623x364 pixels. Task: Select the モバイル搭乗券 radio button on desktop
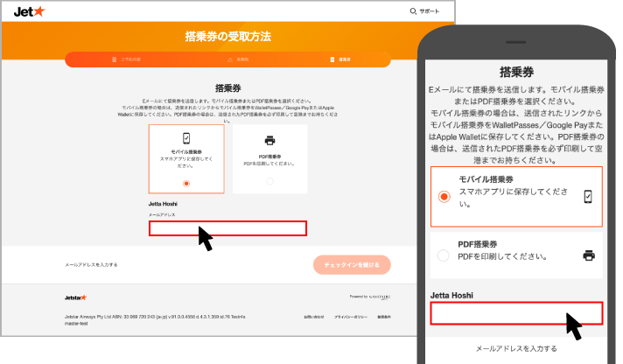(186, 183)
